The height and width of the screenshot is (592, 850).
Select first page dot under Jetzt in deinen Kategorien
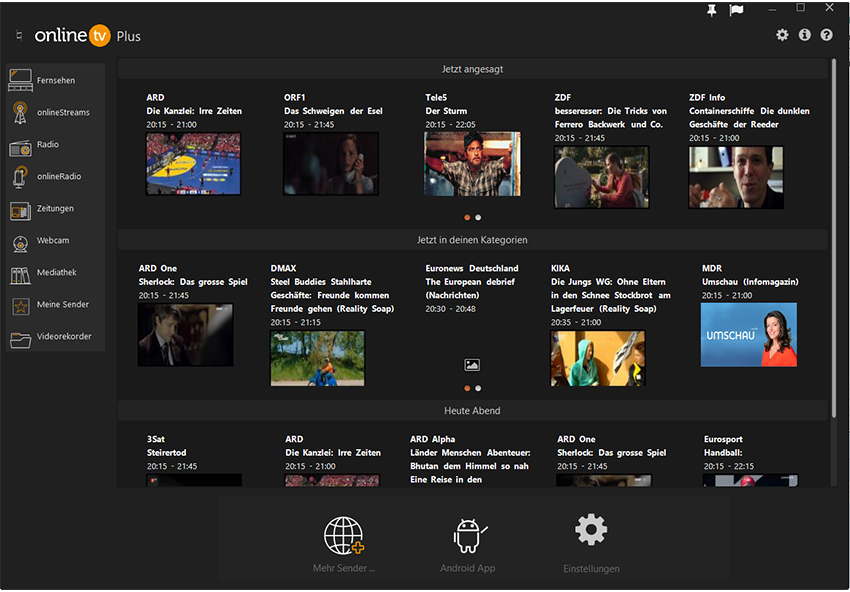[x=467, y=388]
